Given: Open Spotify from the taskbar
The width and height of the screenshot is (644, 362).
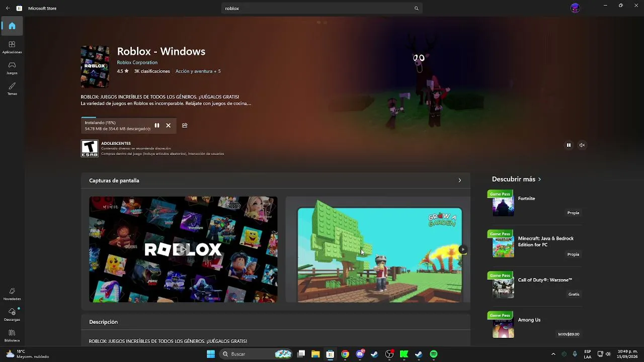Looking at the screenshot, I should coord(434,354).
